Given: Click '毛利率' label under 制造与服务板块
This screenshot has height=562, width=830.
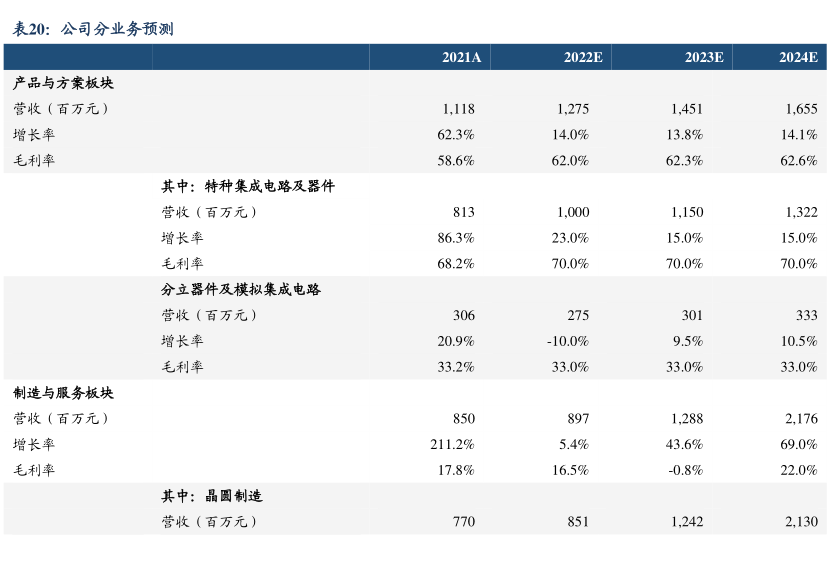Looking at the screenshot, I should (34, 470).
